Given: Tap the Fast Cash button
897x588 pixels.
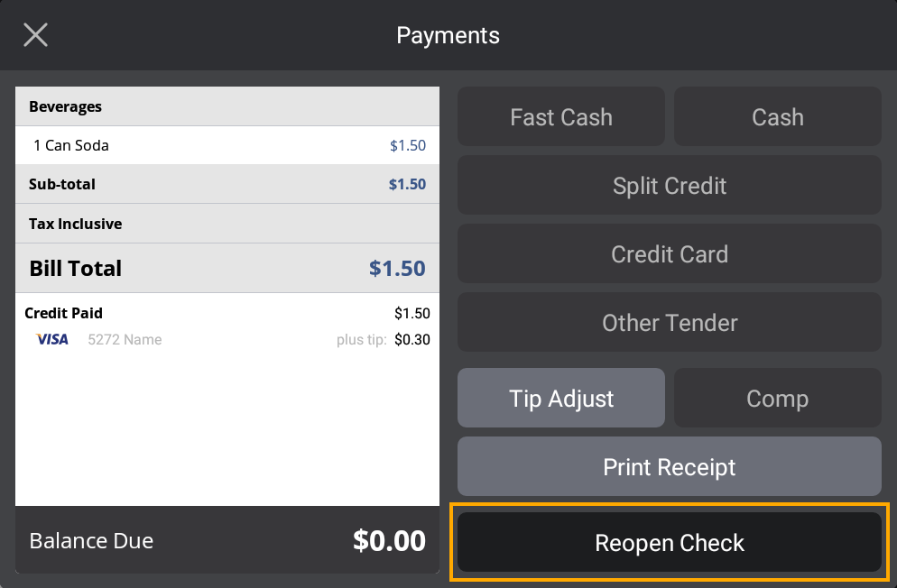Looking at the screenshot, I should tap(560, 117).
